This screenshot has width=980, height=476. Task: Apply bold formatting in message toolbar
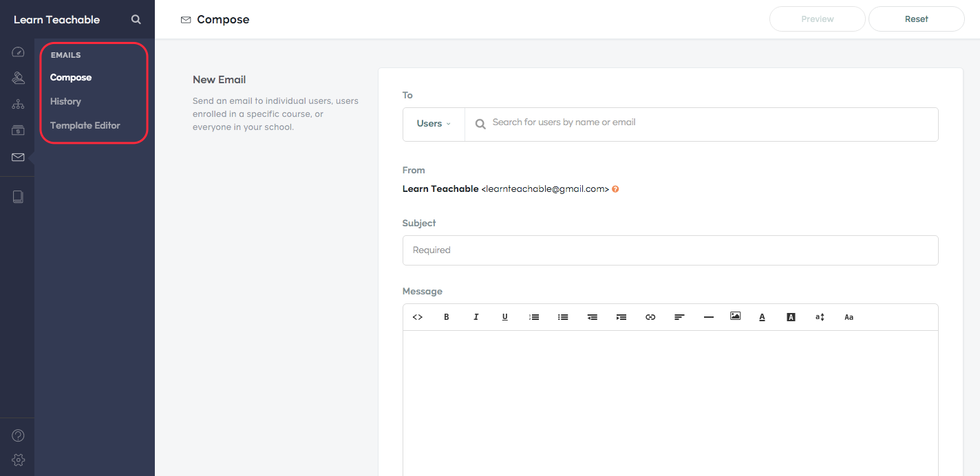[447, 317]
